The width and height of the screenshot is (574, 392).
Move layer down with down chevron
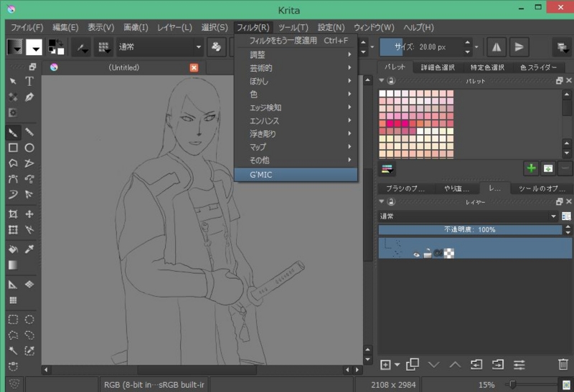434,365
